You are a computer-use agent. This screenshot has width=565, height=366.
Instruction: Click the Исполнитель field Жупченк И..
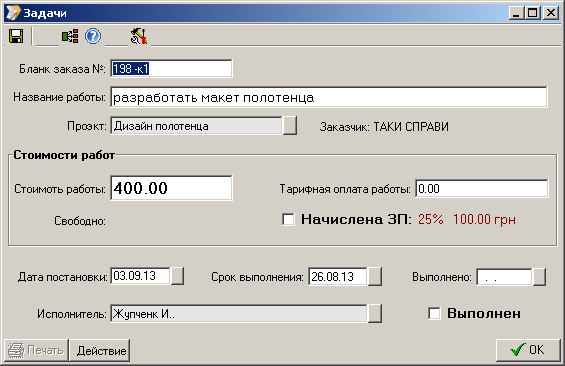239,314
